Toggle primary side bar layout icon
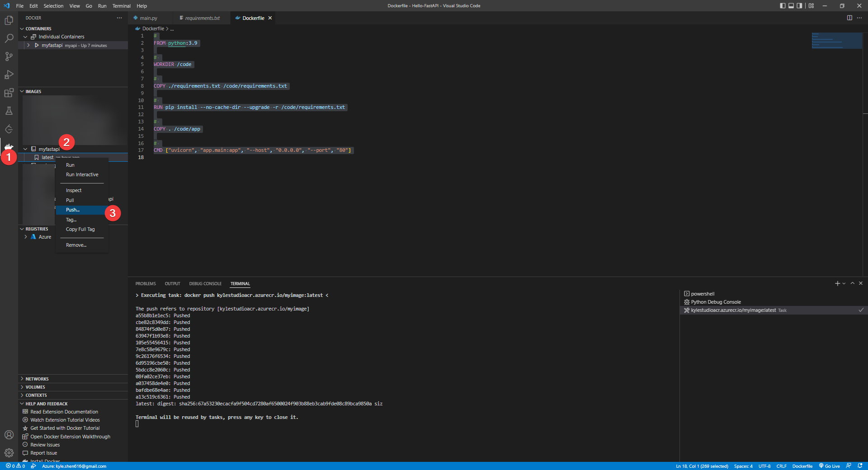The height and width of the screenshot is (470, 868). [x=783, y=6]
